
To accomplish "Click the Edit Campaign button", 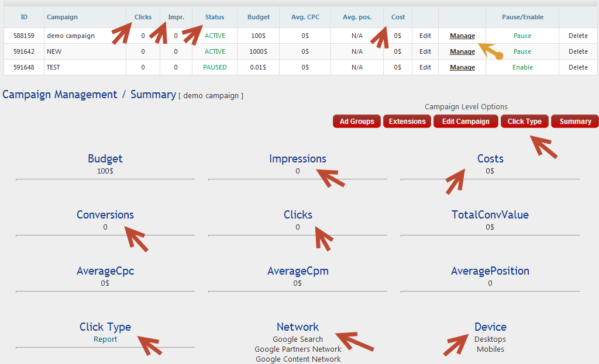I will [466, 122].
